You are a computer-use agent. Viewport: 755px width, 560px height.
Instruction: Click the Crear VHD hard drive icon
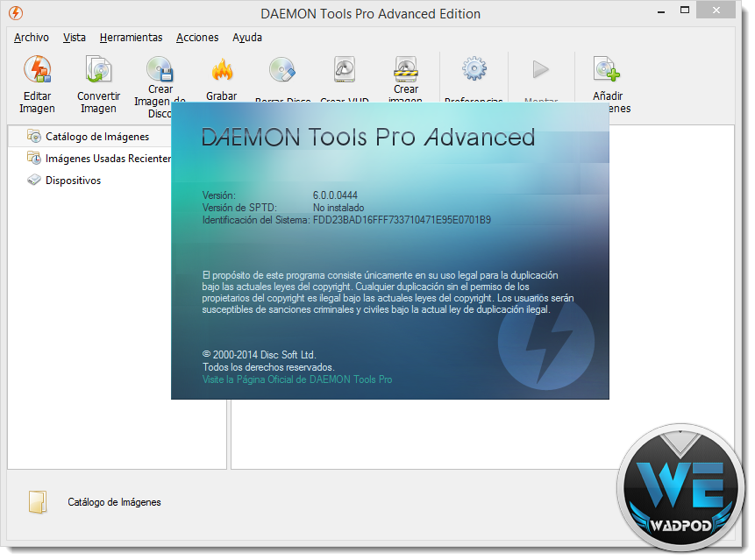point(345,70)
